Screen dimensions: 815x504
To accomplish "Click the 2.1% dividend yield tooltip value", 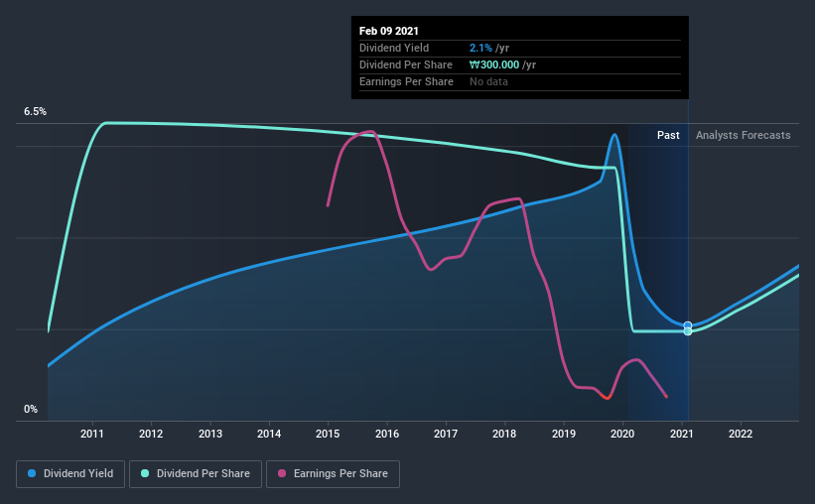I will [480, 48].
